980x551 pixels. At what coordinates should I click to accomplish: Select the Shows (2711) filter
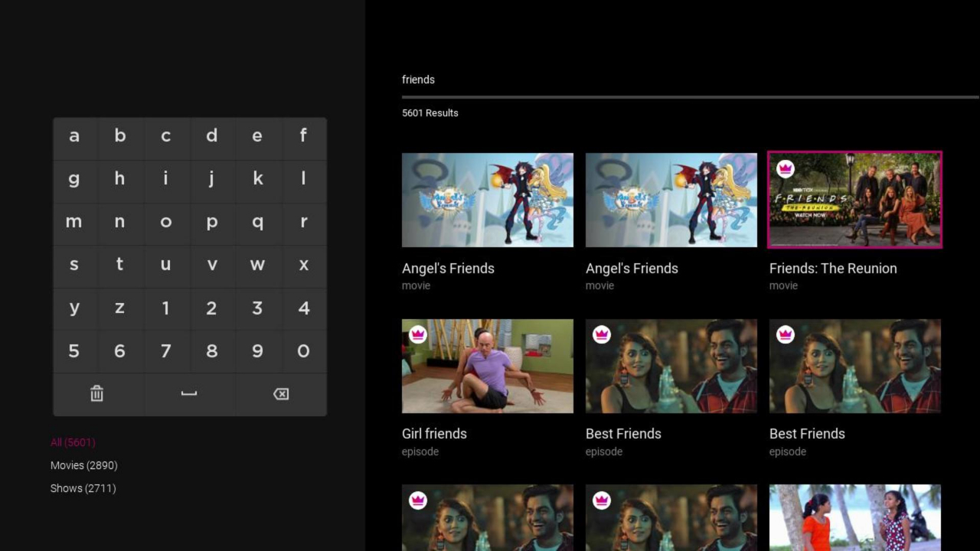[x=82, y=488]
